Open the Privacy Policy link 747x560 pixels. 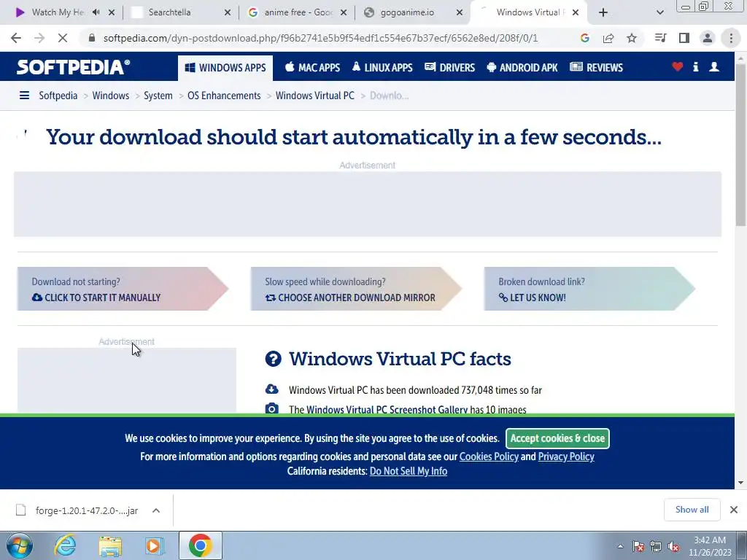pyautogui.click(x=566, y=456)
